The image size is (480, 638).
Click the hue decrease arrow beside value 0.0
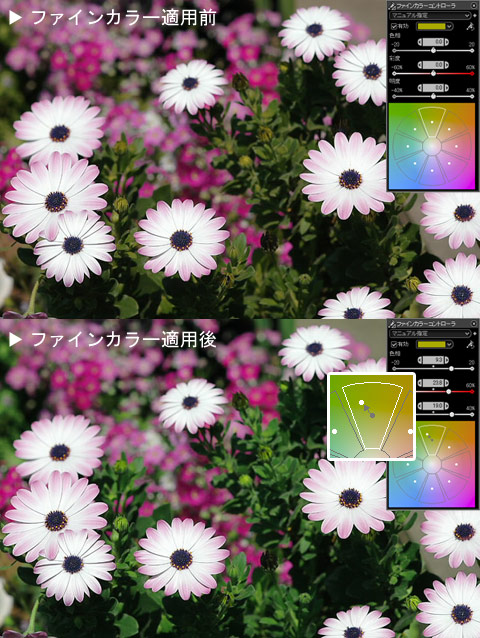(419, 42)
